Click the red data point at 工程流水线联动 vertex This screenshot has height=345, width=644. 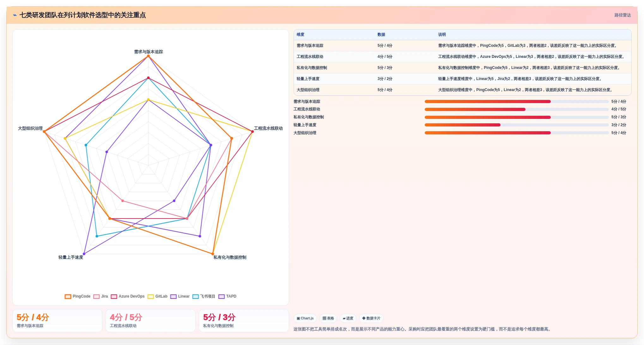(x=252, y=132)
